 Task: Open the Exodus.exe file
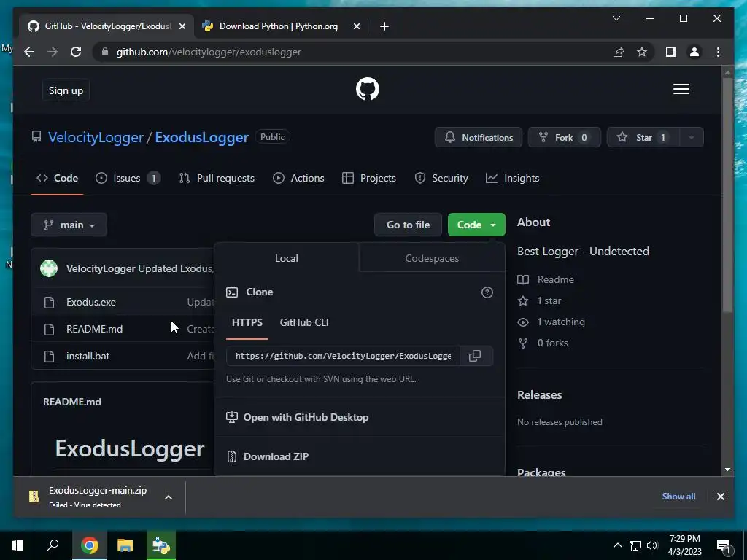point(91,303)
